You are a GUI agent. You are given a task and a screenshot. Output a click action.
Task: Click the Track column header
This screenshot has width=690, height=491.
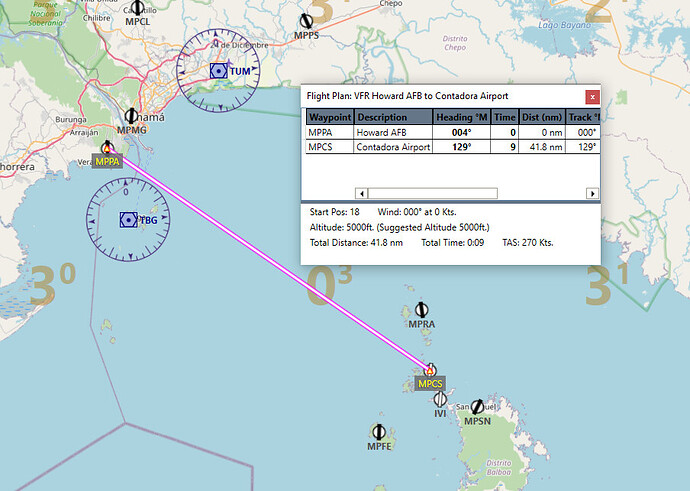pos(583,117)
